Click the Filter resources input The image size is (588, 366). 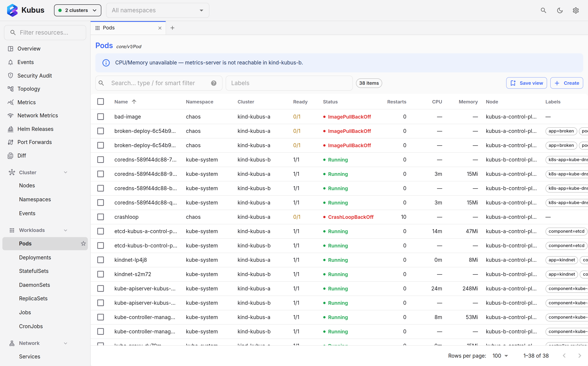point(45,33)
